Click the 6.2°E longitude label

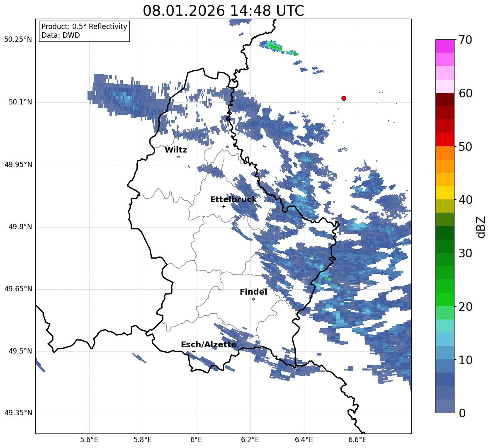coord(250,440)
